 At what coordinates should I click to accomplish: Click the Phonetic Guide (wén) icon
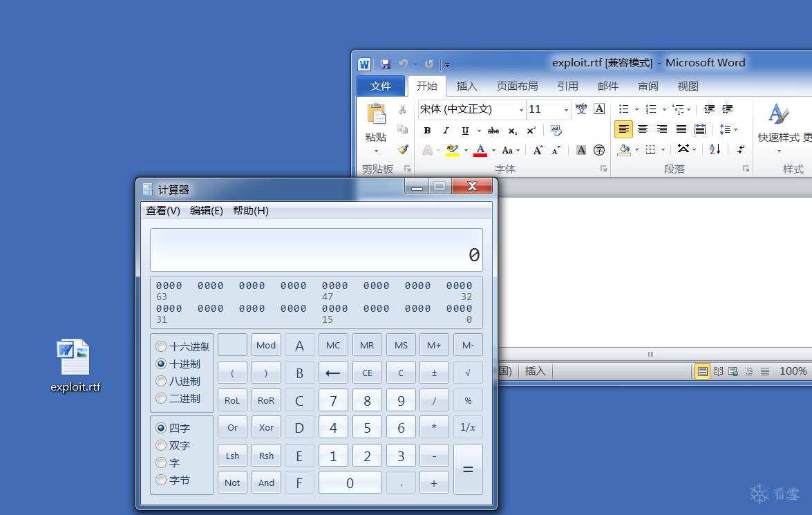[x=581, y=109]
